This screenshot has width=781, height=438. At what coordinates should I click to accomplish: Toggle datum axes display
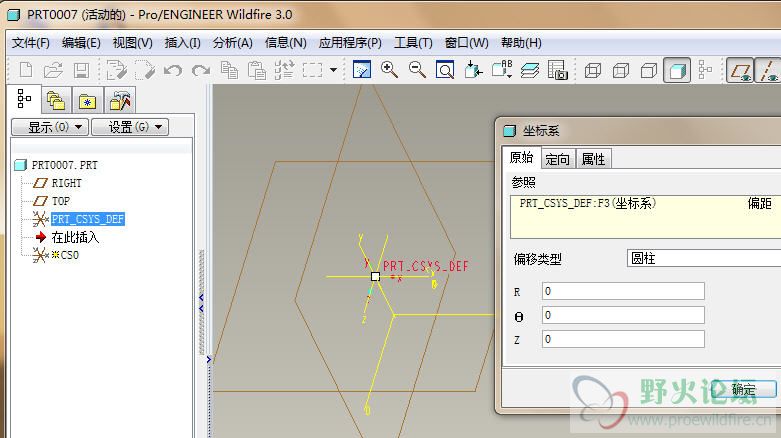[768, 70]
